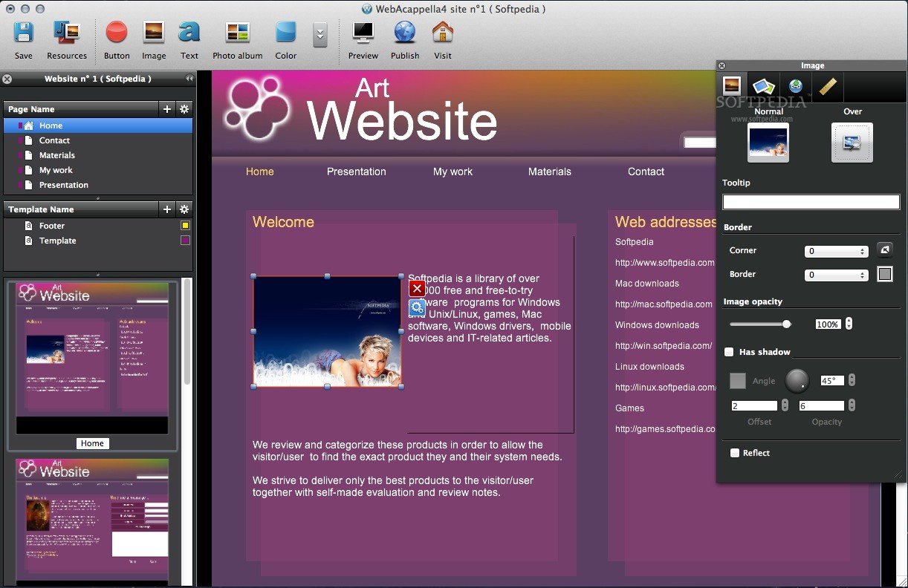Image resolution: width=908 pixels, height=588 pixels.
Task: Click the purple Template color swatch
Action: click(185, 241)
